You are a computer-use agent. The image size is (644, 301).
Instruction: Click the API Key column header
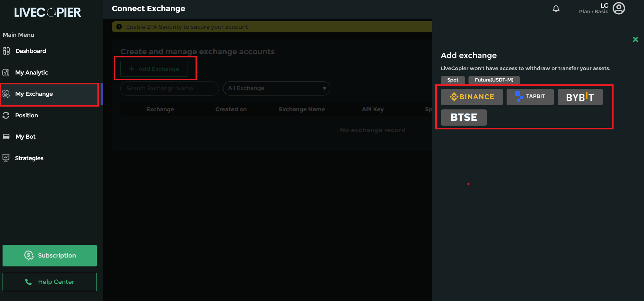pyautogui.click(x=373, y=109)
